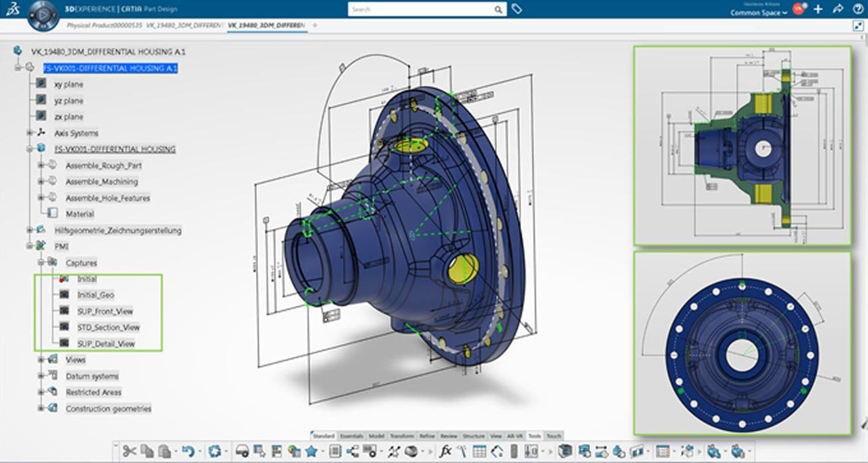868x463 pixels.
Task: Expand the Axis Systems tree node
Action: (x=29, y=133)
